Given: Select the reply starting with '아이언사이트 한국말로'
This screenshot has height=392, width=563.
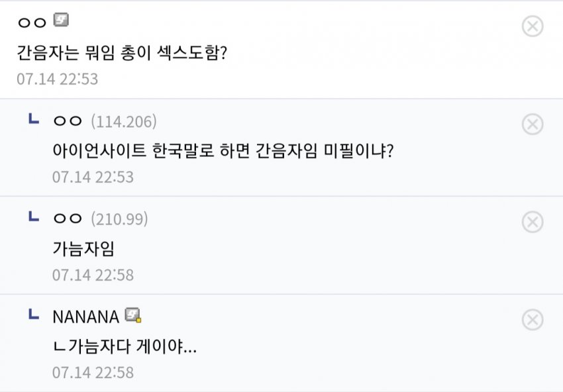Looking at the screenshot, I should (x=223, y=150).
